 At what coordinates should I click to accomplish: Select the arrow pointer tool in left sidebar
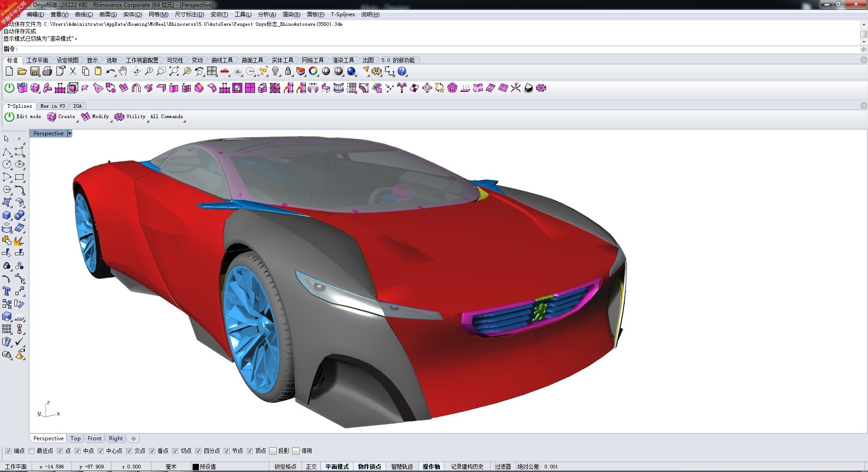pos(7,138)
